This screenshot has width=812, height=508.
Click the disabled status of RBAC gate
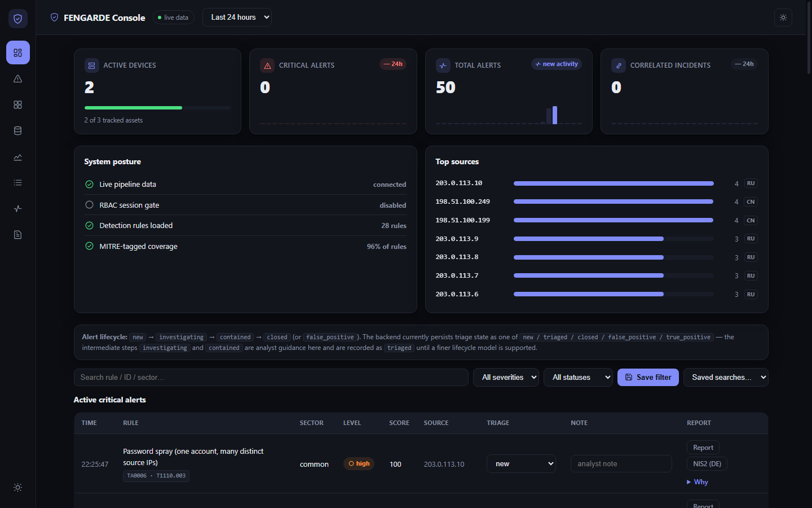tap(393, 205)
